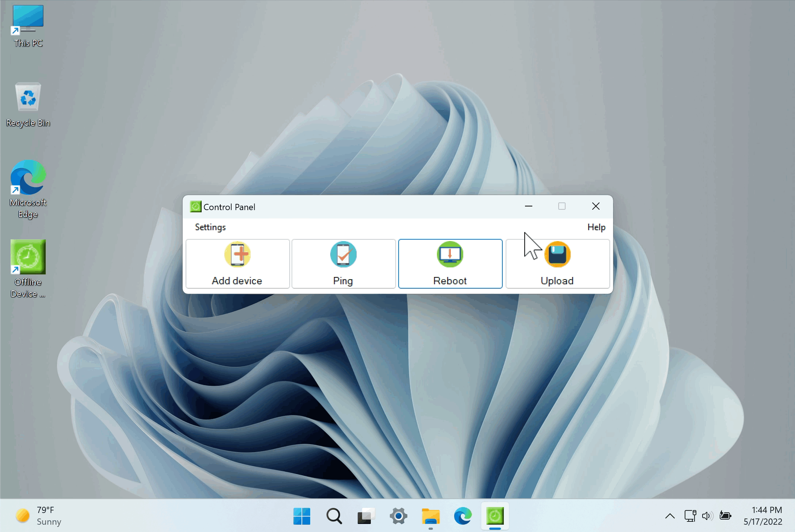Show hidden system tray icons
795x532 pixels.
click(x=670, y=516)
